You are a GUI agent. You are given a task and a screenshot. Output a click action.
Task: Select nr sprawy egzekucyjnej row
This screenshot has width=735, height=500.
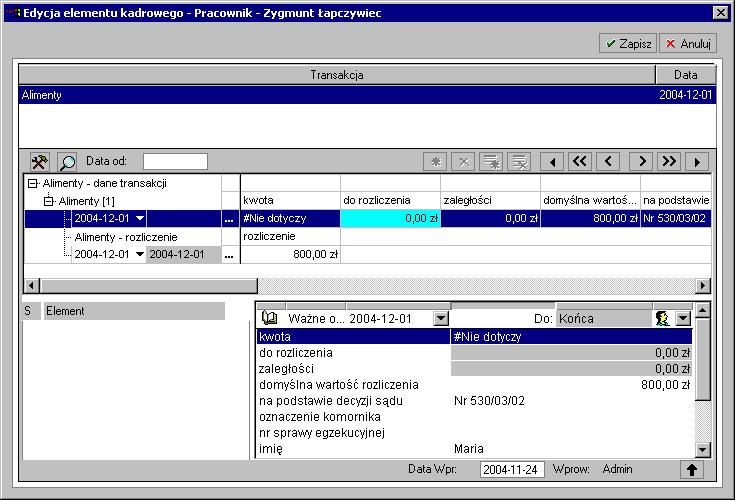474,433
